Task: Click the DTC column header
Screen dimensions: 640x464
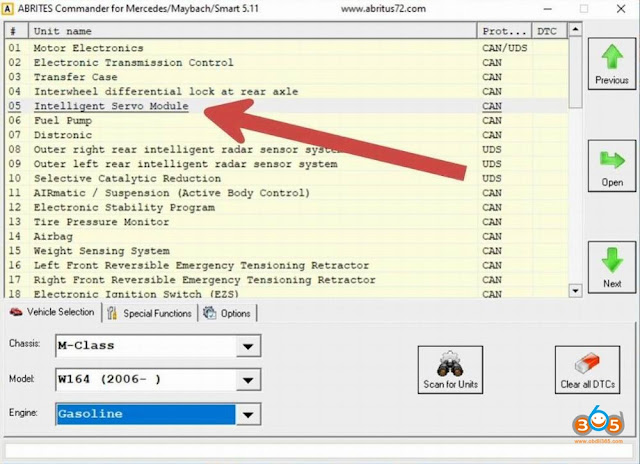Action: point(549,31)
